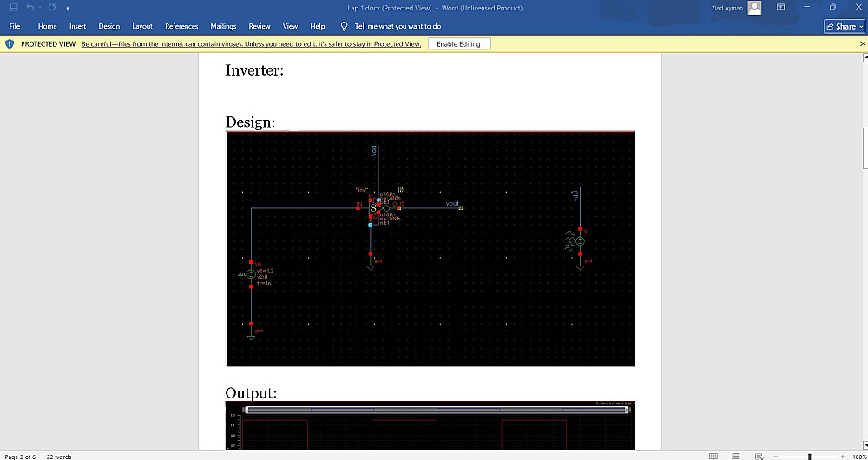Close the Protected View message bar
The width and height of the screenshot is (868, 460).
pyautogui.click(x=863, y=43)
